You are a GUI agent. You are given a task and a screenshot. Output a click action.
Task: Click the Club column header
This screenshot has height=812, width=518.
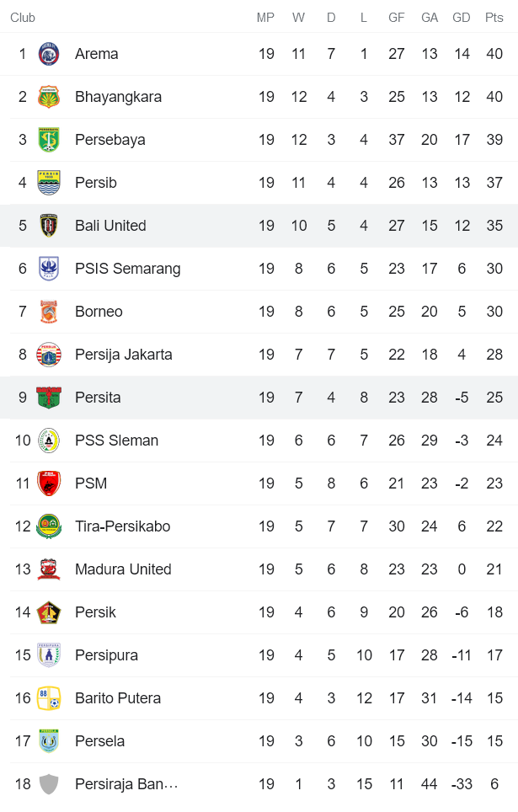23,17
